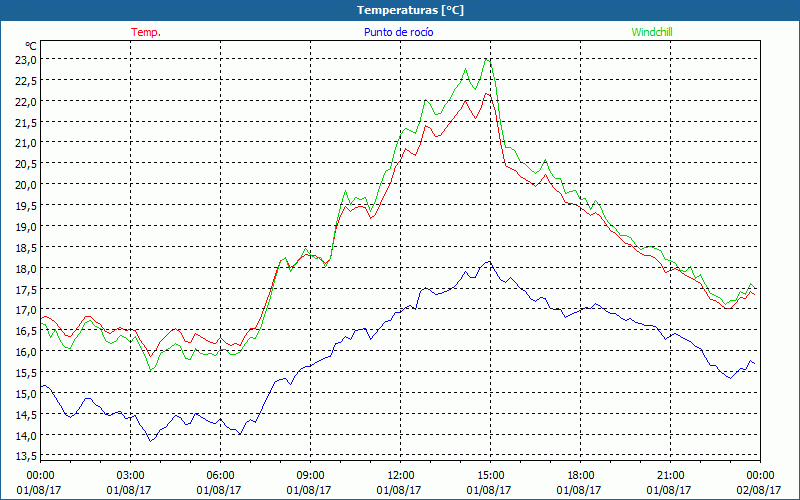800x500 pixels.
Task: Click the 23,0 y-axis value
Action: (27, 59)
